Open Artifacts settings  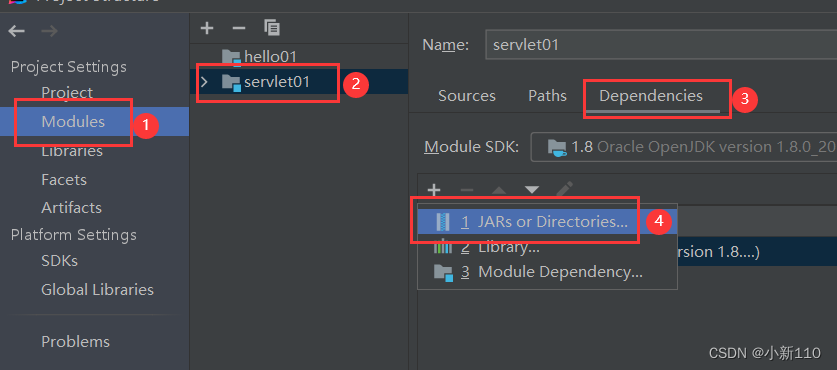click(71, 207)
